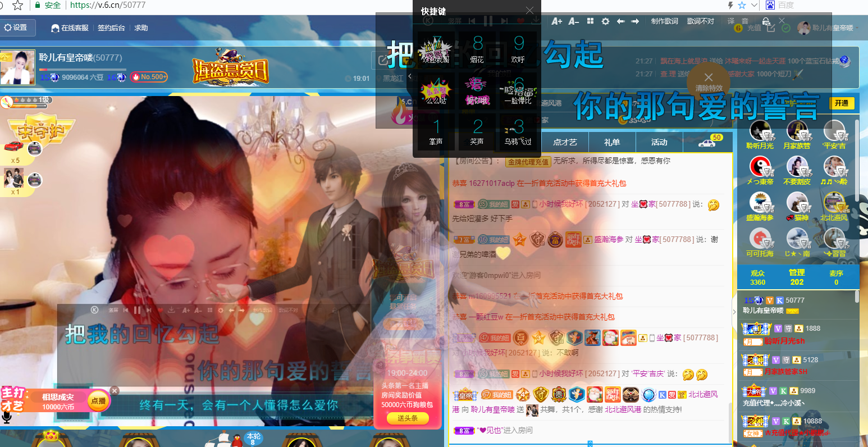The width and height of the screenshot is (868, 447).
Task: Click 制作歌词 in lyrics bar
Action: [665, 21]
